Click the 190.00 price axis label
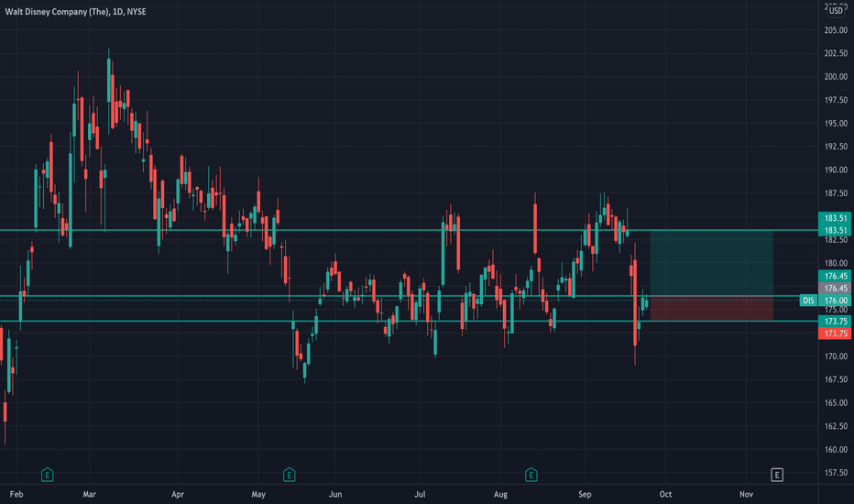 pyautogui.click(x=836, y=170)
